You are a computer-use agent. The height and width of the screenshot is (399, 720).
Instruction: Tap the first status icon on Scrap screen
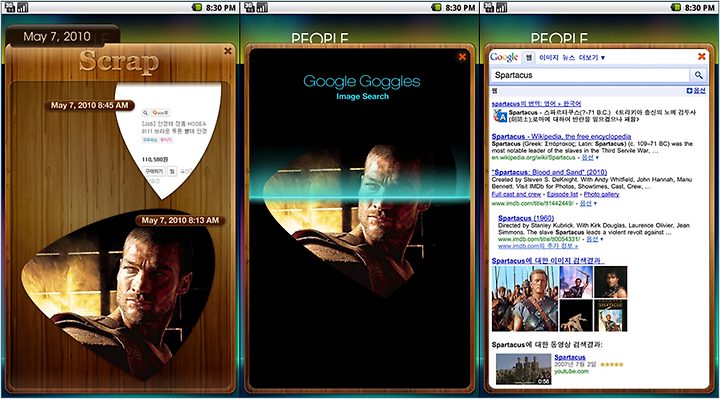point(10,7)
